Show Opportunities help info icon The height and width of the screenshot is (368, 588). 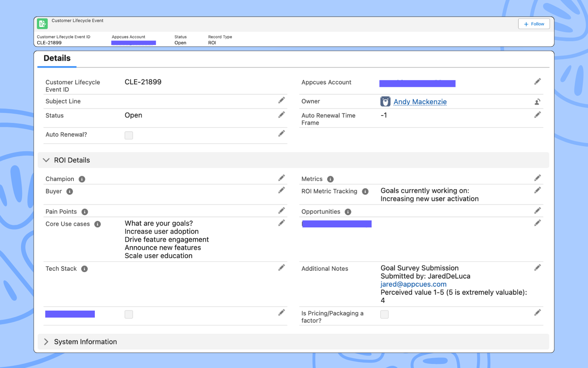click(348, 212)
